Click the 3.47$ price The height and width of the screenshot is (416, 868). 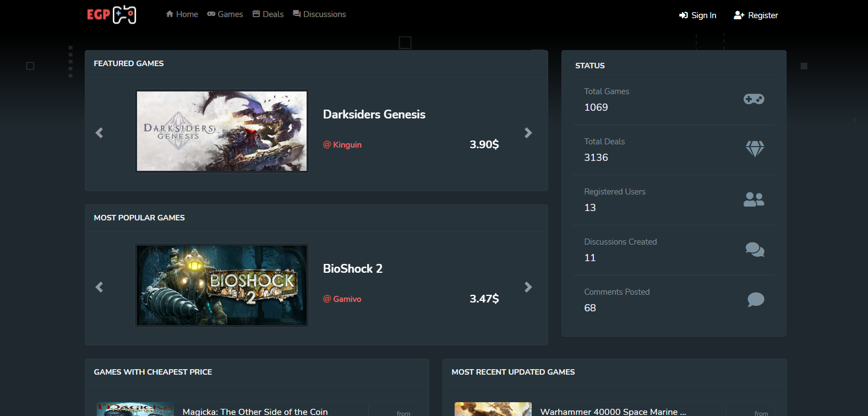(484, 299)
